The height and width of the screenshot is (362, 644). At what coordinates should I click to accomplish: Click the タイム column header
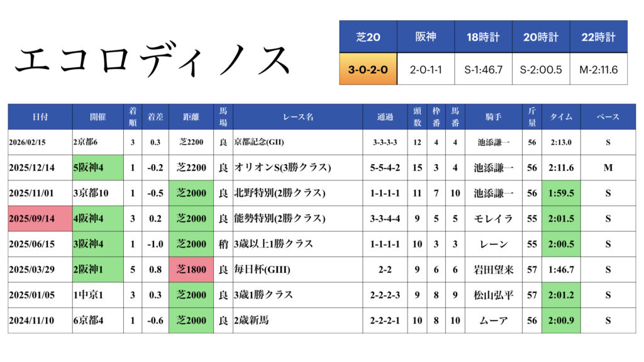pos(561,117)
